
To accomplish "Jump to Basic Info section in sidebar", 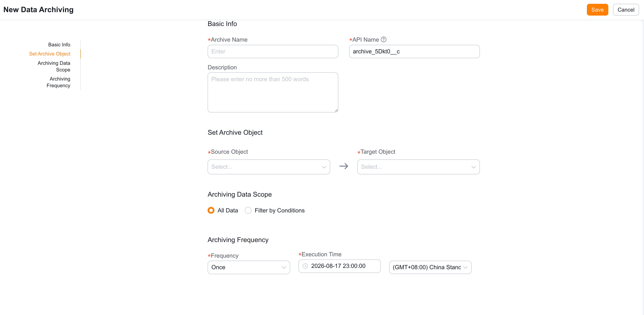I will pos(59,45).
